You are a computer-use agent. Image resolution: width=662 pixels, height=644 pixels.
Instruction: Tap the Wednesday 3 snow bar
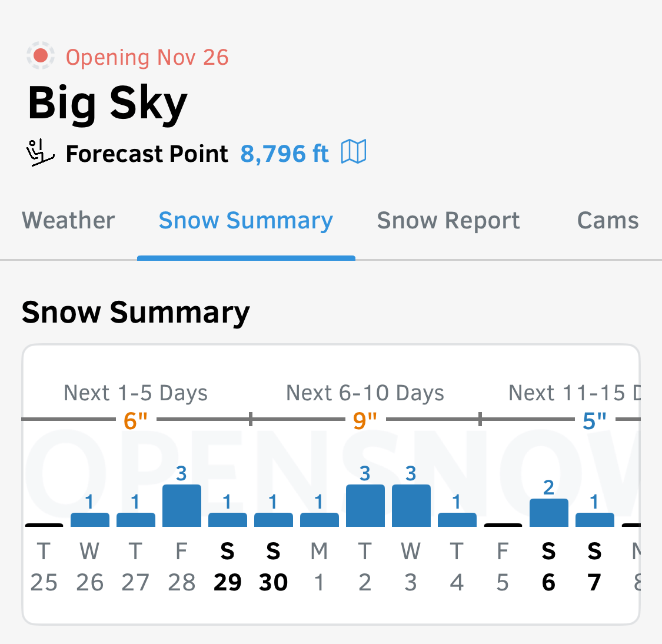(411, 506)
